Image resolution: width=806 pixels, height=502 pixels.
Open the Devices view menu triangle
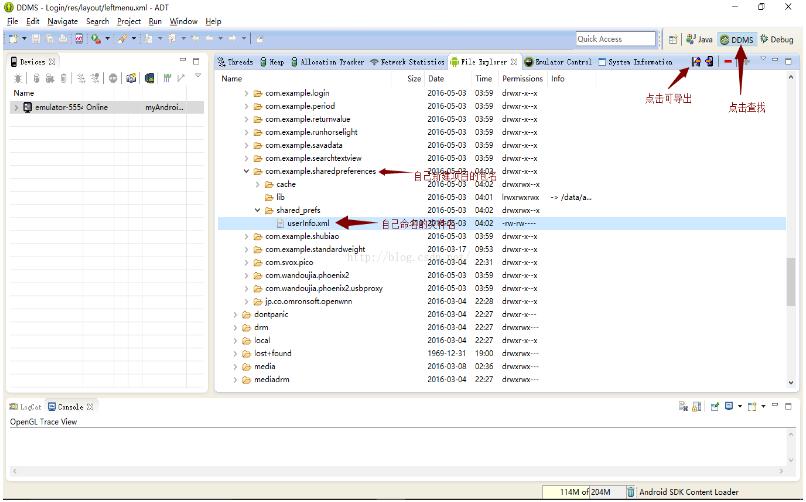pyautogui.click(x=198, y=77)
